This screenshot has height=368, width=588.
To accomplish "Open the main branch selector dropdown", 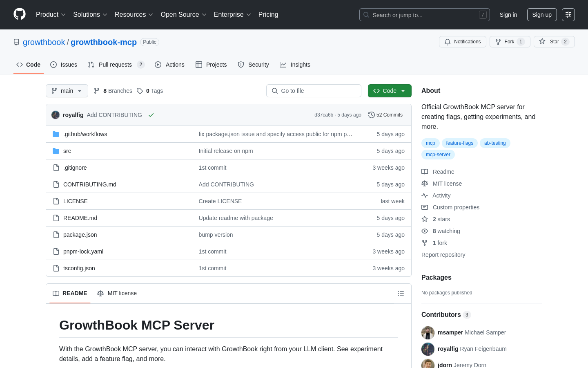I will [x=67, y=91].
